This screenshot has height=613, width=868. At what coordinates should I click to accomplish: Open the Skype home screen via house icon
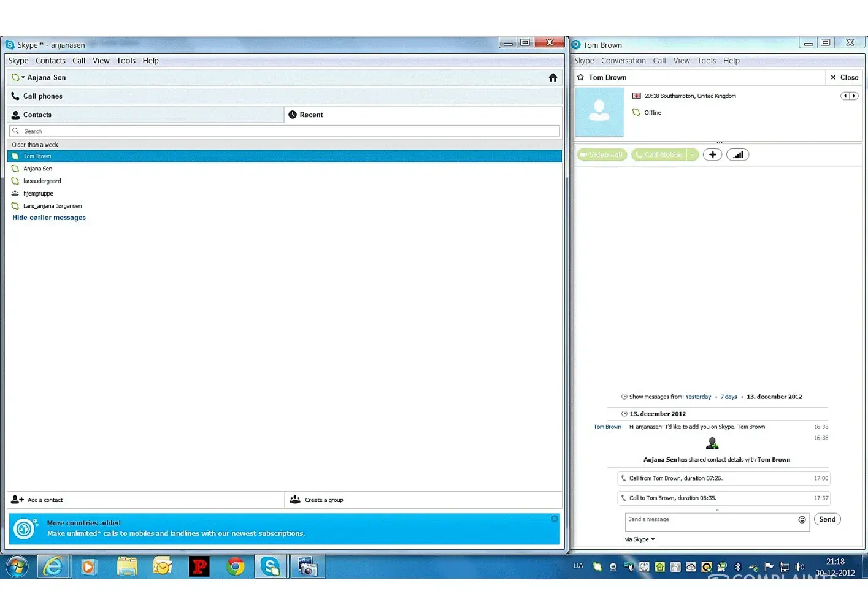(x=553, y=77)
